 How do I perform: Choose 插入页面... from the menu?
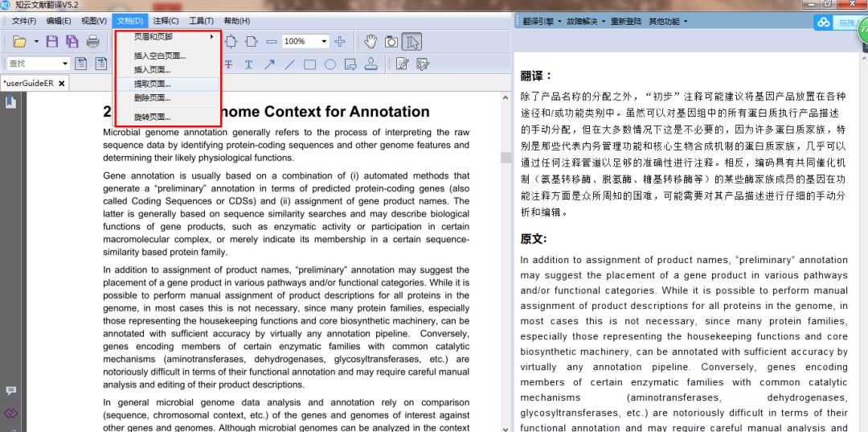pyautogui.click(x=168, y=70)
